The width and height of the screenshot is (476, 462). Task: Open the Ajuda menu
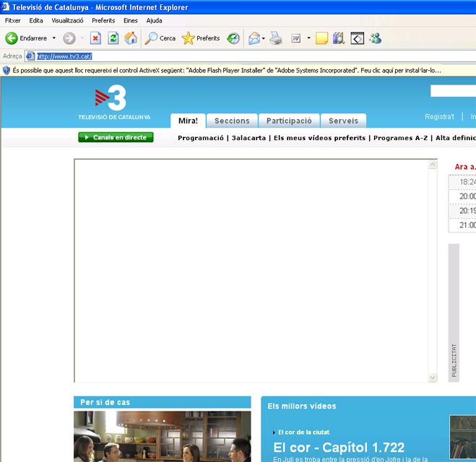pyautogui.click(x=154, y=21)
